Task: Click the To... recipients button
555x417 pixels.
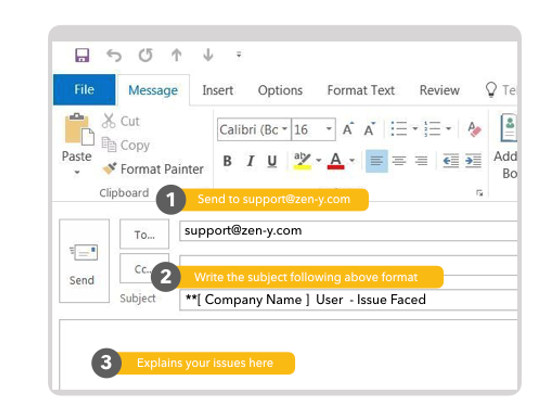Action: (144, 234)
